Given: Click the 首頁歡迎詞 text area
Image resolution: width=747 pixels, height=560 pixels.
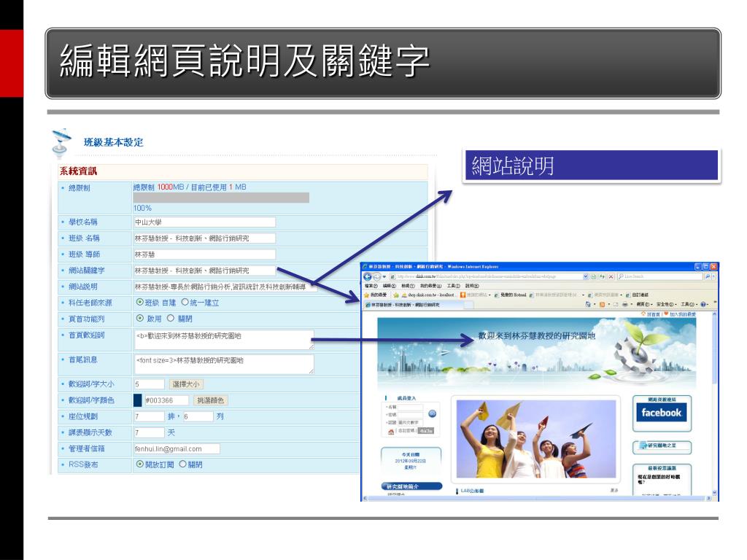Looking at the screenshot, I should (x=224, y=339).
